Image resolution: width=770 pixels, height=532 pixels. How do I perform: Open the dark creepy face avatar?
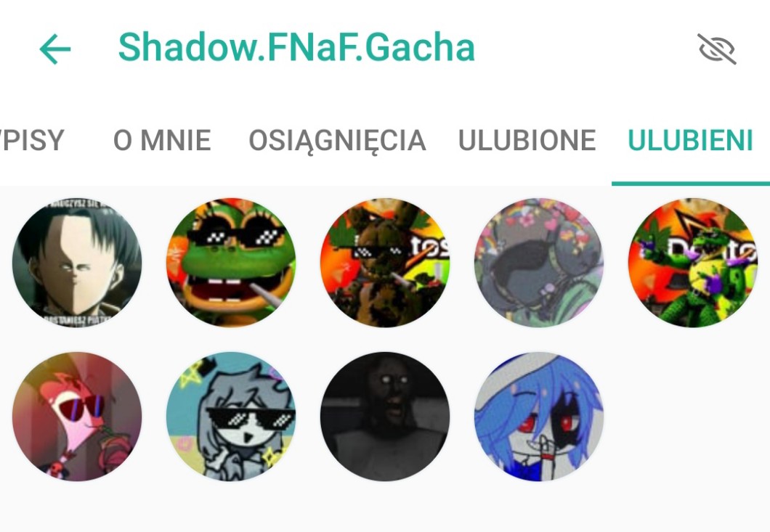pos(385,416)
